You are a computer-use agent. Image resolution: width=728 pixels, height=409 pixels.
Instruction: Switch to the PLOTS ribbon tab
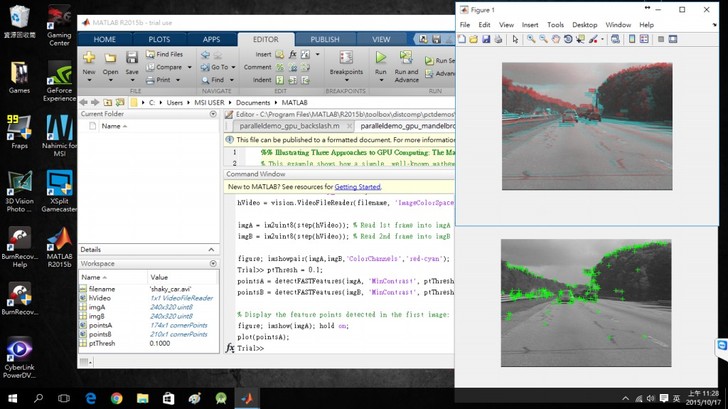tap(159, 39)
